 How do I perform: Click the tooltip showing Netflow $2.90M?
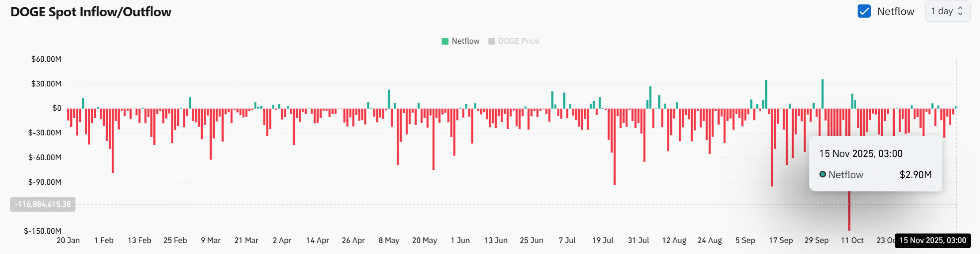[x=877, y=164]
